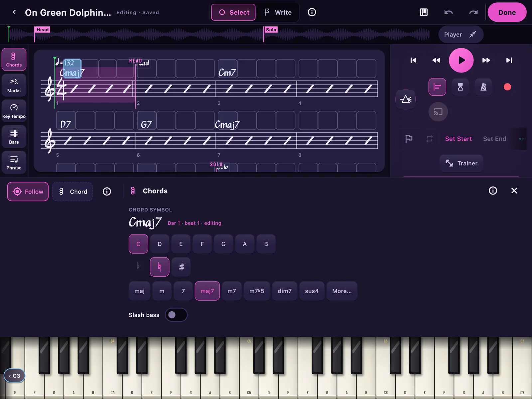Start playback with the large play button

click(x=461, y=60)
